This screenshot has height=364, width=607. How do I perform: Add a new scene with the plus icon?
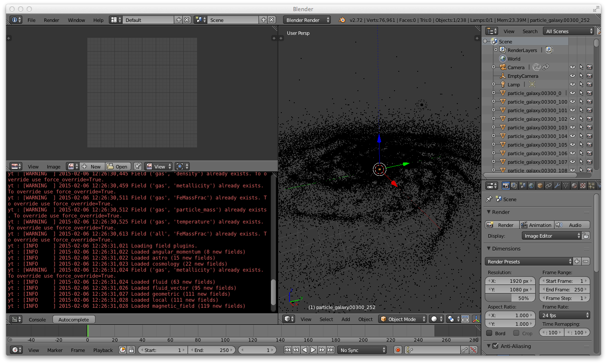click(264, 20)
